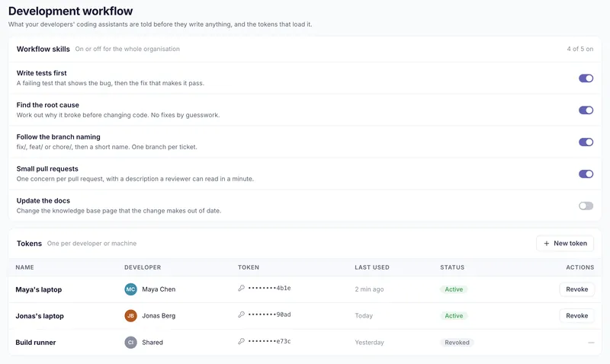This screenshot has height=364, width=610.
Task: Click the Write tests first skill title
Action: (42, 73)
